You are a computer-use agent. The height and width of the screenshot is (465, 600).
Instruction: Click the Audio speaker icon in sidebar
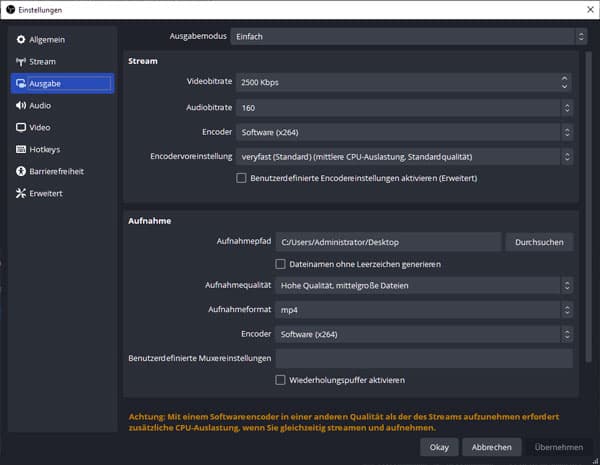[20, 106]
